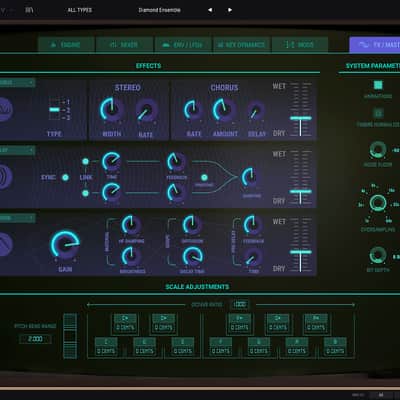Switch to the ENGINE tab
The height and width of the screenshot is (400, 400).
pos(66,45)
